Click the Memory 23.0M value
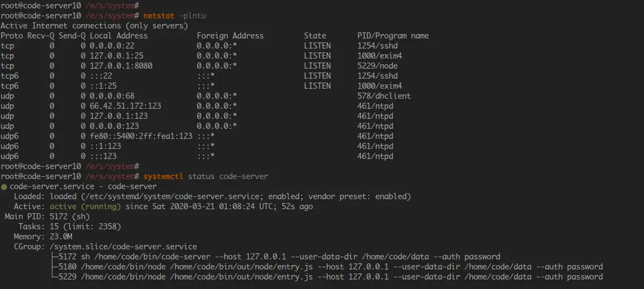The width and height of the screenshot is (644, 289). click(x=61, y=237)
